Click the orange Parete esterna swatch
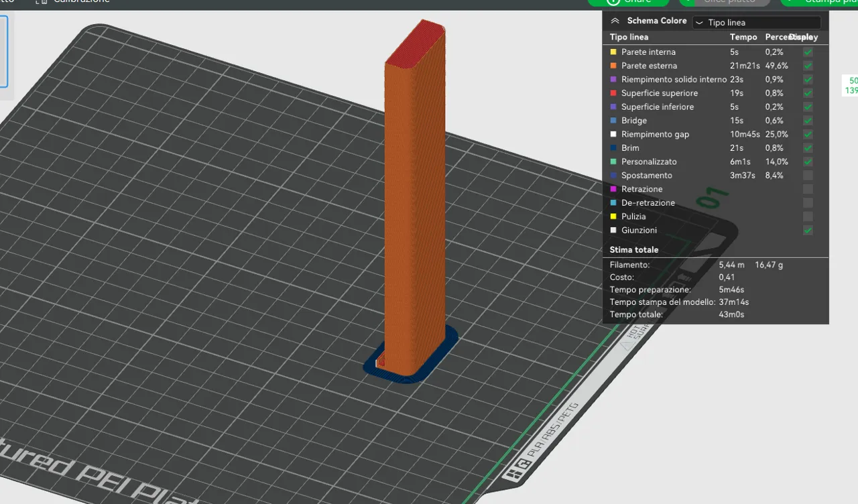Screen dimensions: 858x504 tap(613, 66)
